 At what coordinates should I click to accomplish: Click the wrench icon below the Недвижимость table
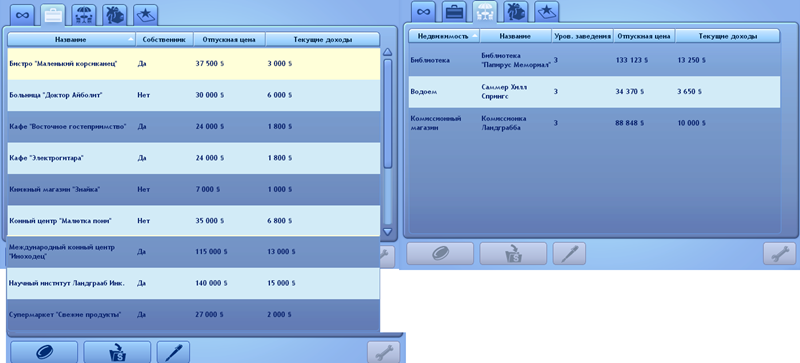pos(779,253)
